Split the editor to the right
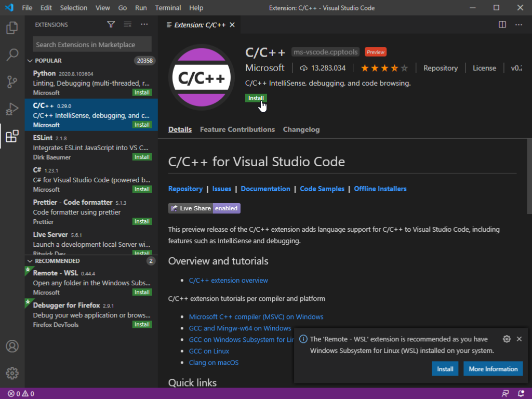 point(502,24)
